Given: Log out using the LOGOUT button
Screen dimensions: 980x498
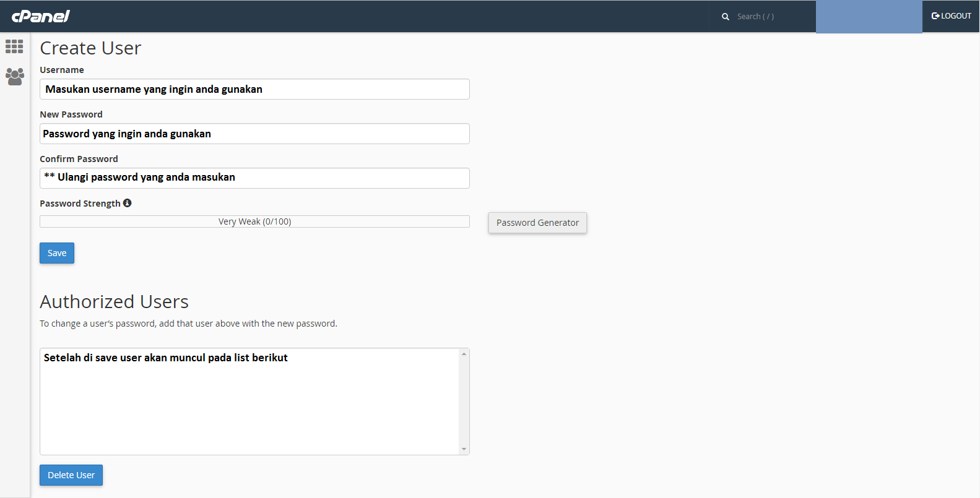Looking at the screenshot, I should coord(951,16).
